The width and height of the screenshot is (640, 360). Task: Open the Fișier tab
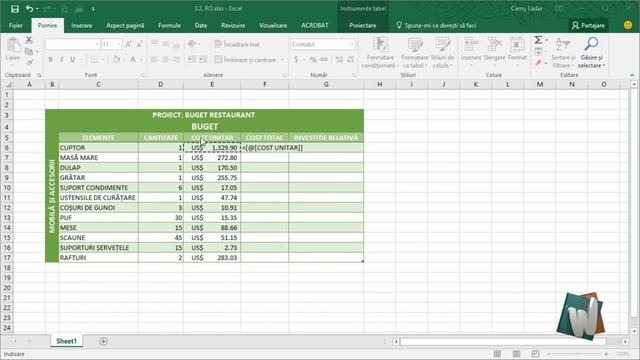pos(16,25)
